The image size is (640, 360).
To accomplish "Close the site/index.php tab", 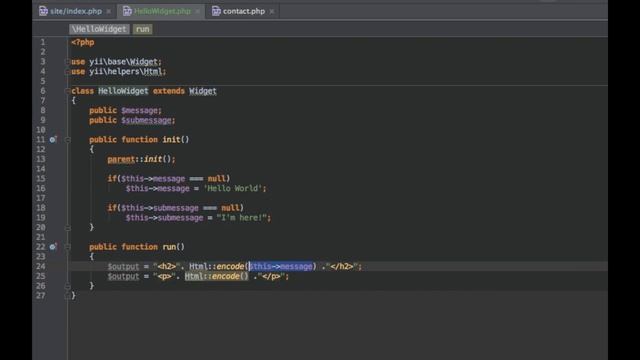I will point(109,11).
